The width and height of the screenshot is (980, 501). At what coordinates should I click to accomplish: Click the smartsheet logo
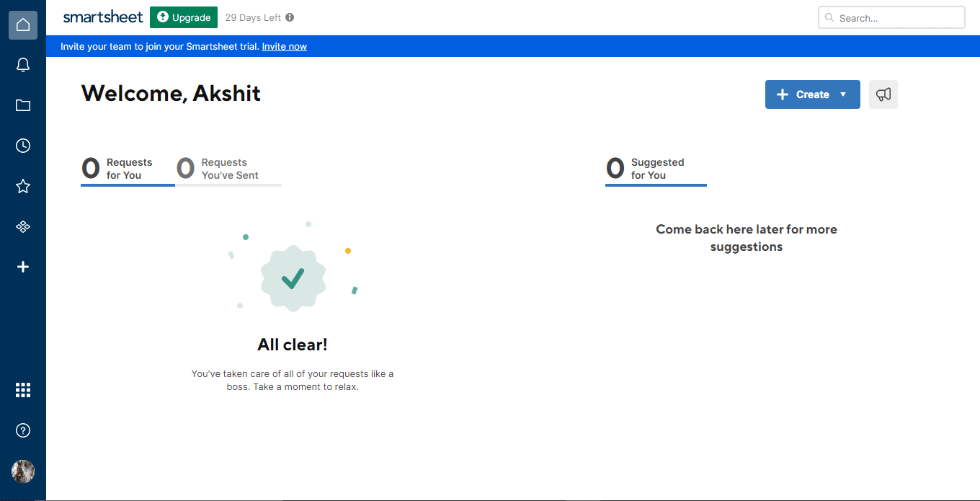(x=103, y=17)
